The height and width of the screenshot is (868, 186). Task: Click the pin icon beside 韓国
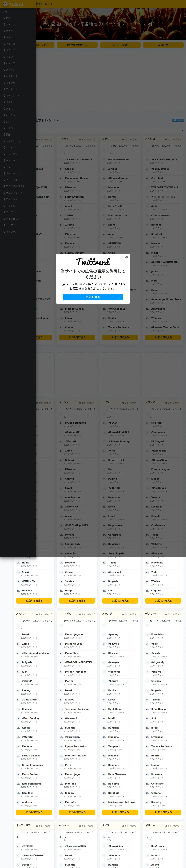(x=4, y=134)
